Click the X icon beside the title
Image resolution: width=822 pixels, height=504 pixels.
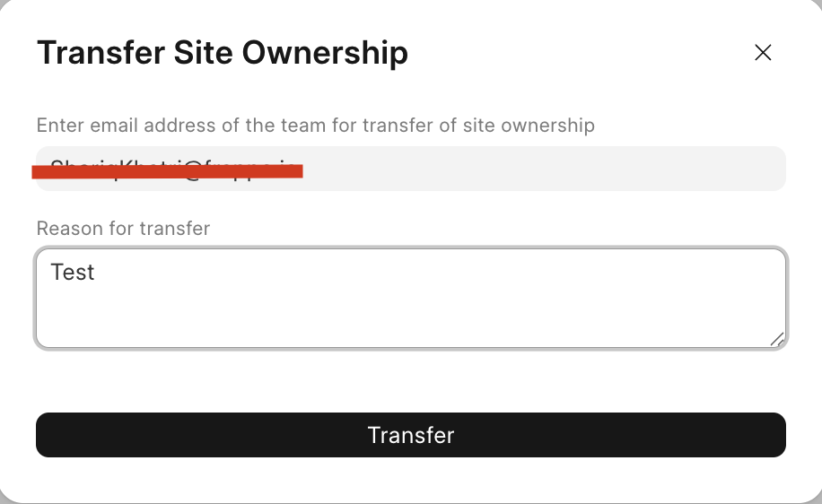click(763, 52)
